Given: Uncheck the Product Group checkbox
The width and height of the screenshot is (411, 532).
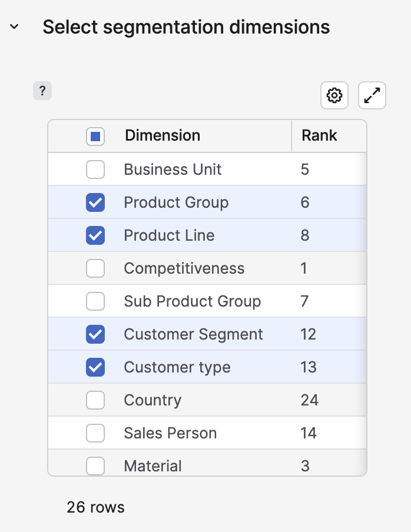Looking at the screenshot, I should click(x=95, y=202).
